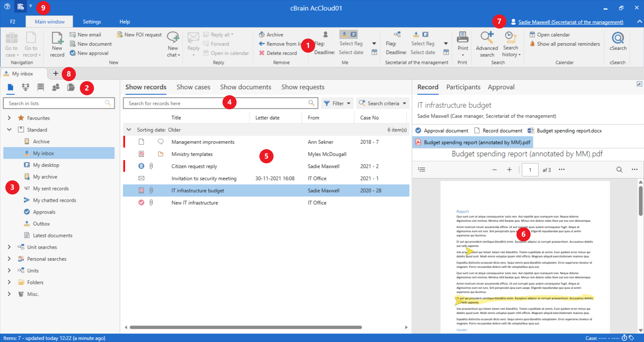
Task: Open Advanced search
Action: click(487, 45)
